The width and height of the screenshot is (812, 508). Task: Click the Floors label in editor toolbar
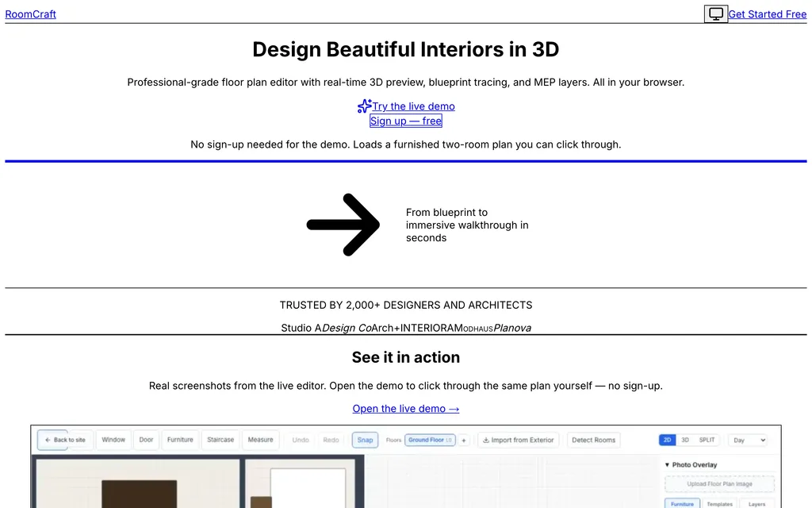(393, 440)
